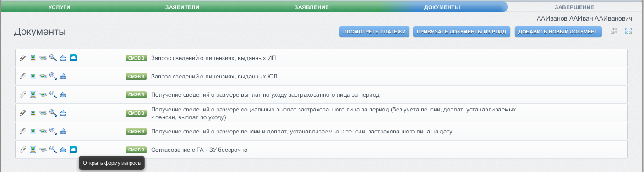Click image download icon in 'Согласование с ГА' row
644x172 pixels.
(x=33, y=150)
